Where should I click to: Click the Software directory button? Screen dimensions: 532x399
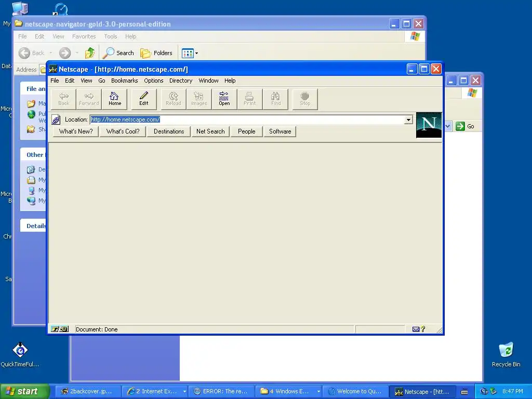click(280, 131)
